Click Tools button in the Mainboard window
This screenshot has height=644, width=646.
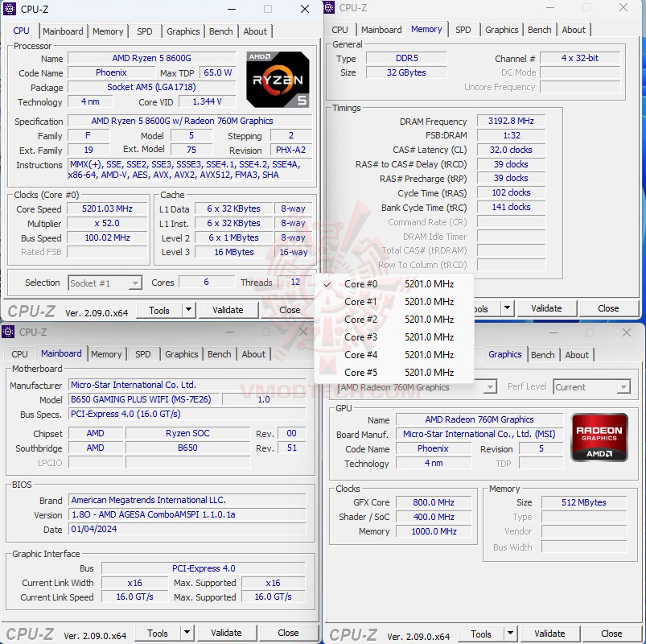click(x=158, y=633)
